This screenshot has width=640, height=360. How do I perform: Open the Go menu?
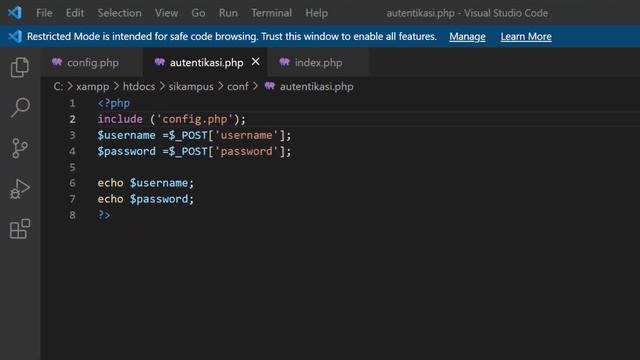[198, 13]
